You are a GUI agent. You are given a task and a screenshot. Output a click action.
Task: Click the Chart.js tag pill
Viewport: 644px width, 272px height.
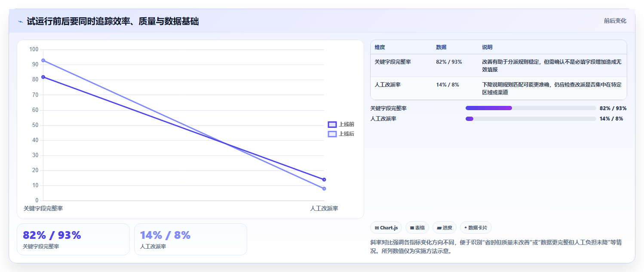(x=386, y=228)
